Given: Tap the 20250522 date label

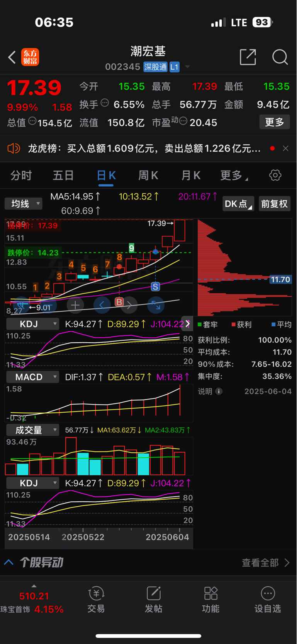Looking at the screenshot, I should click(83, 537).
